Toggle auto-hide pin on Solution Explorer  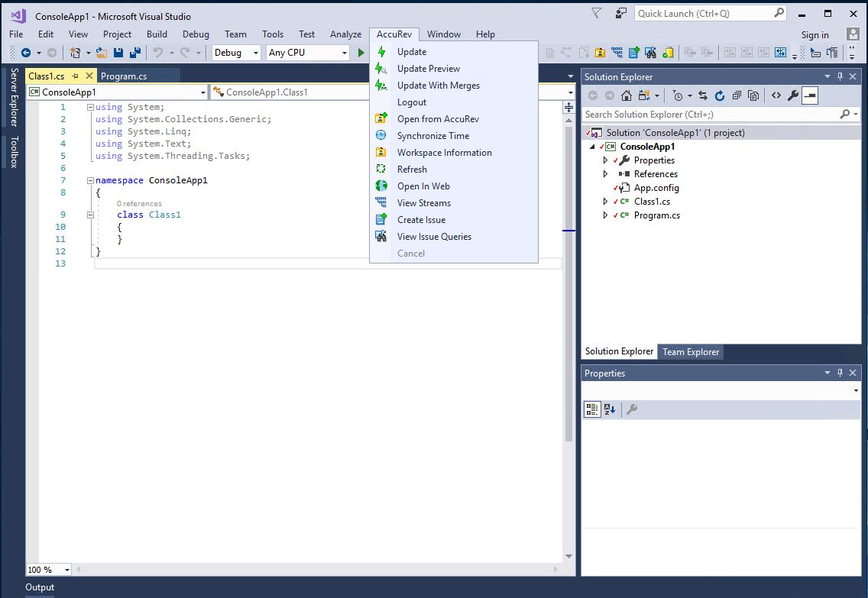click(840, 77)
